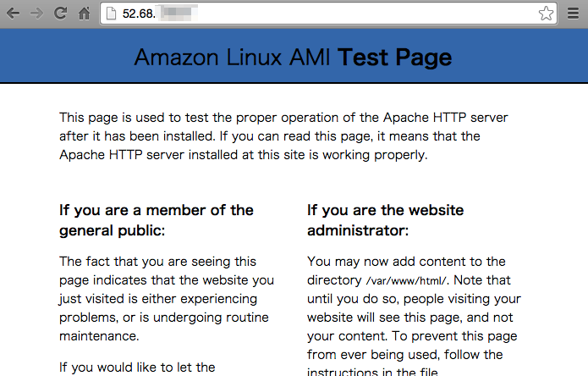Image resolution: width=588 pixels, height=376 pixels.
Task: Select 'If you are a member of the general public' heading
Action: pyautogui.click(x=157, y=219)
